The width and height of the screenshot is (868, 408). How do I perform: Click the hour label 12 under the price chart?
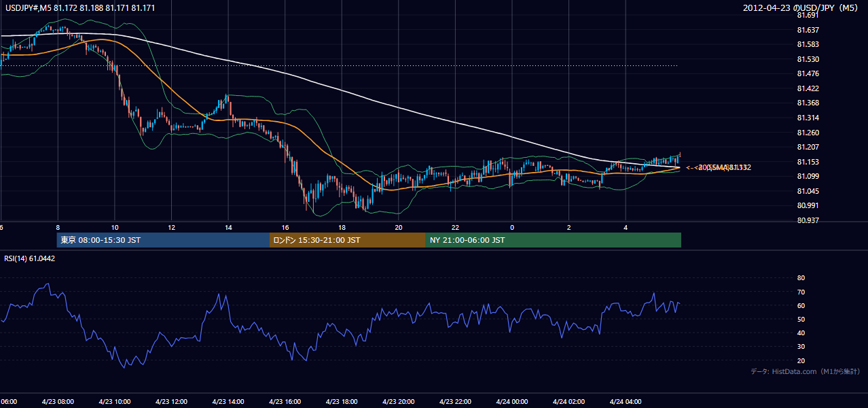pyautogui.click(x=172, y=228)
